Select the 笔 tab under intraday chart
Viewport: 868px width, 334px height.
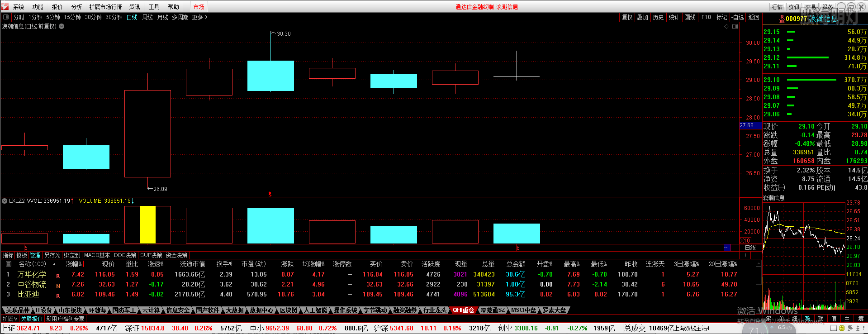769,319
